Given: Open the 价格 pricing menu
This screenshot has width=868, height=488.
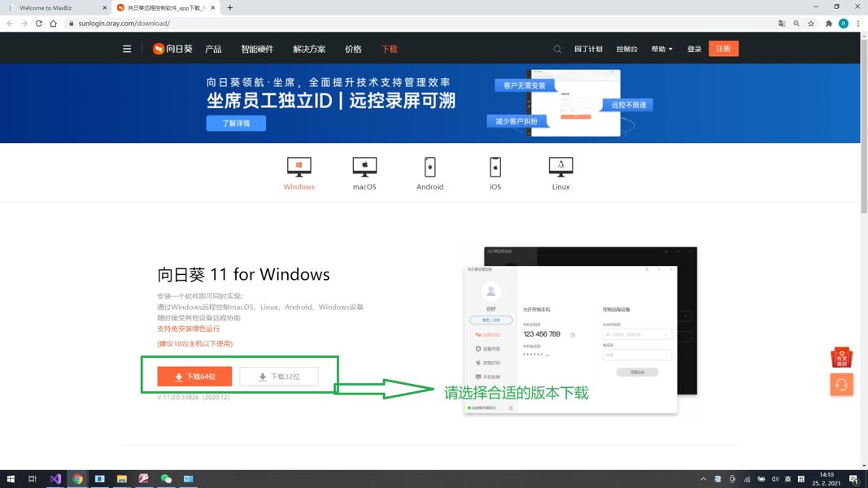Looking at the screenshot, I should (x=353, y=50).
